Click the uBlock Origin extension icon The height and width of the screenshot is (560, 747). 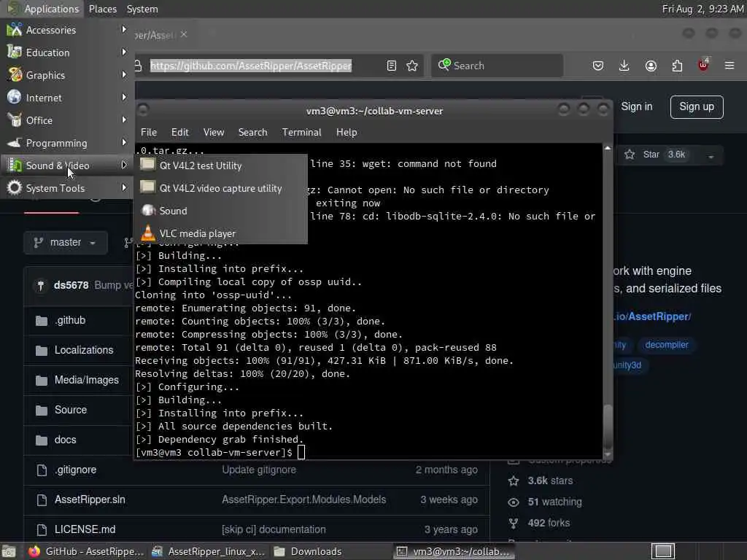[703, 65]
